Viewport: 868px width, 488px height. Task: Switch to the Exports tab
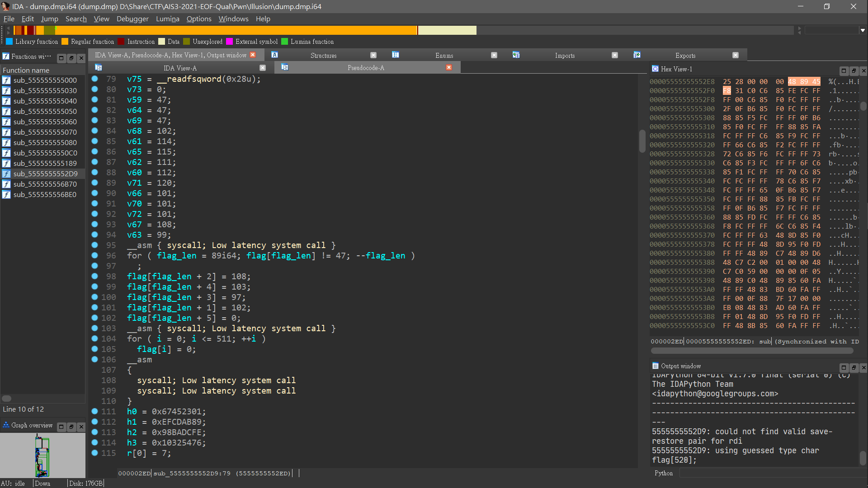tap(685, 56)
